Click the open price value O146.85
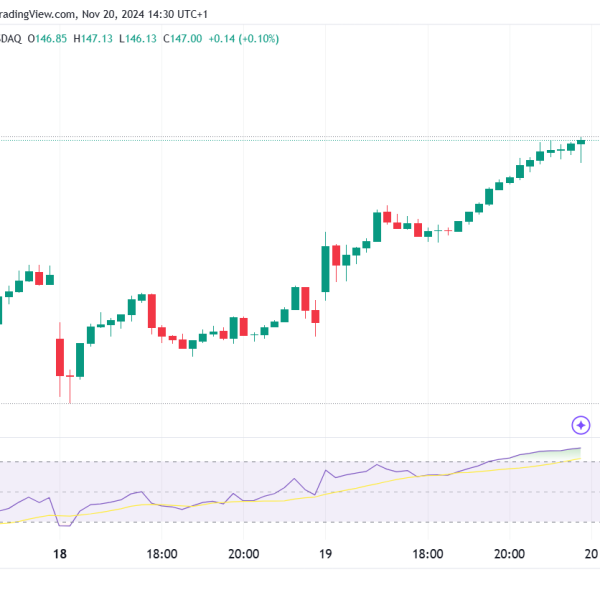 [47, 39]
